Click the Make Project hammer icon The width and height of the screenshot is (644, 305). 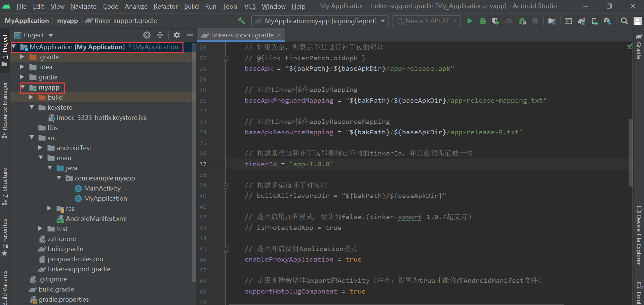(x=241, y=21)
